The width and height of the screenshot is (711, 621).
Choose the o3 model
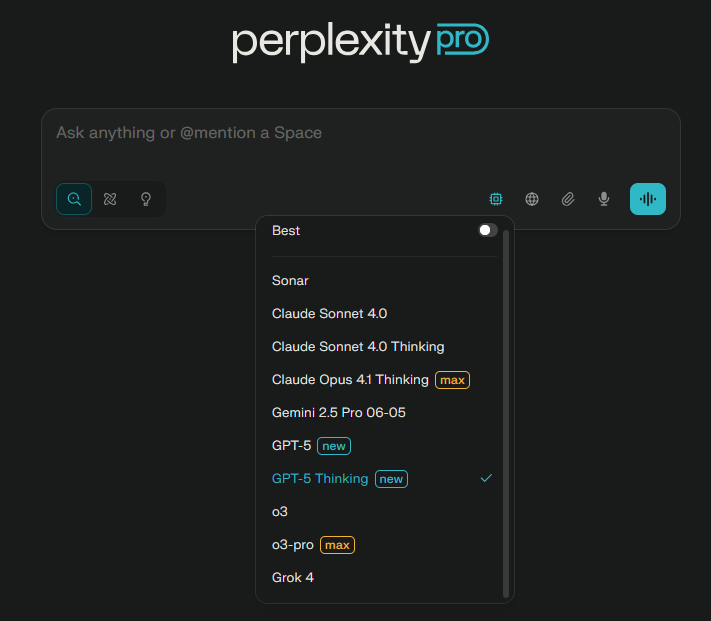tap(385, 512)
